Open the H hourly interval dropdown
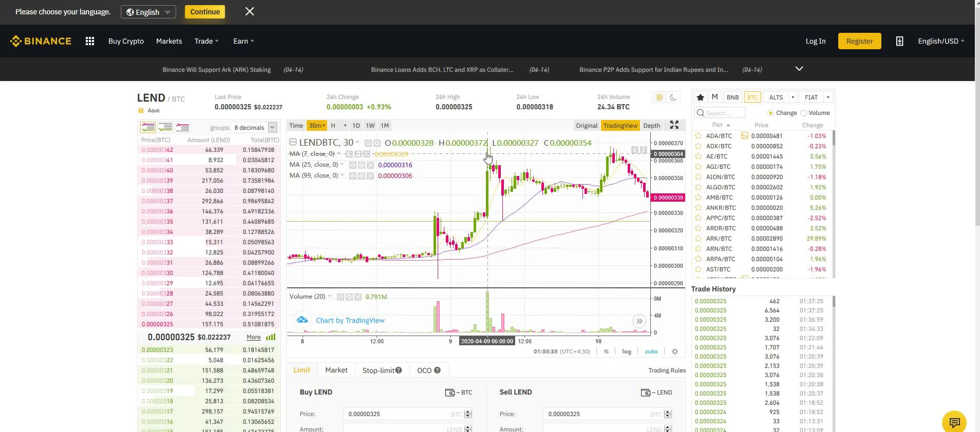The image size is (980, 432). (x=338, y=126)
